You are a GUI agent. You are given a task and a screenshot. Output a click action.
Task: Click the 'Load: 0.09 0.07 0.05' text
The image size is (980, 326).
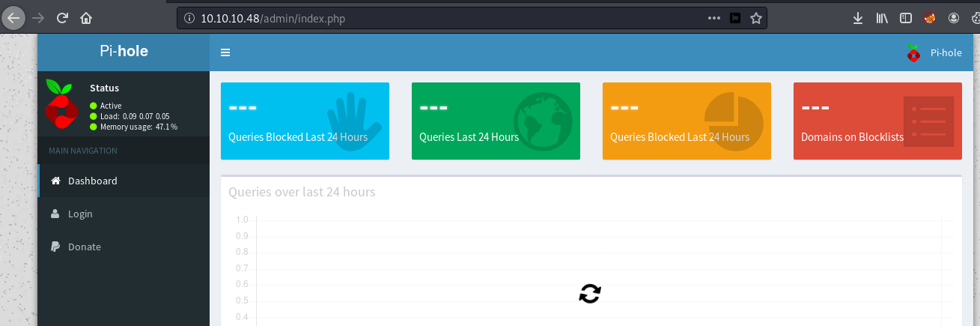click(135, 116)
